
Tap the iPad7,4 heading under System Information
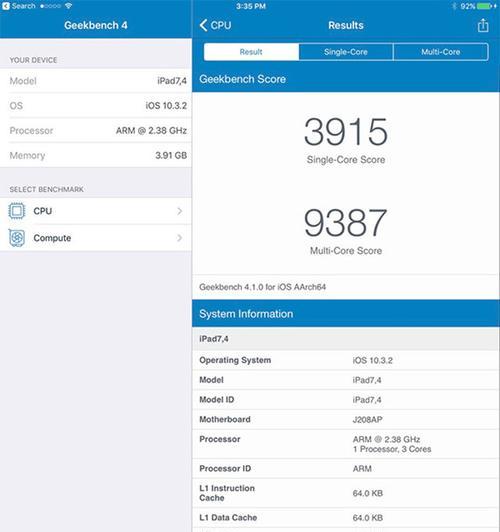click(x=214, y=339)
